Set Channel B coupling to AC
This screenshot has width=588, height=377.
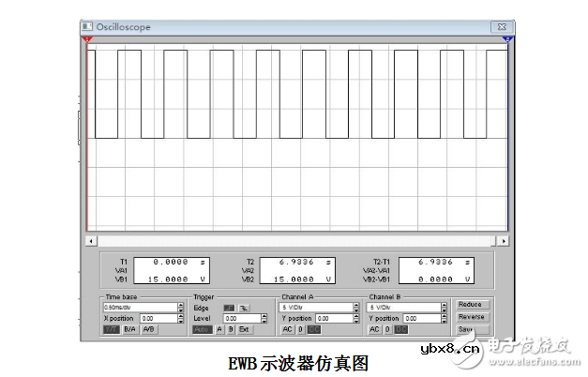pyautogui.click(x=374, y=329)
